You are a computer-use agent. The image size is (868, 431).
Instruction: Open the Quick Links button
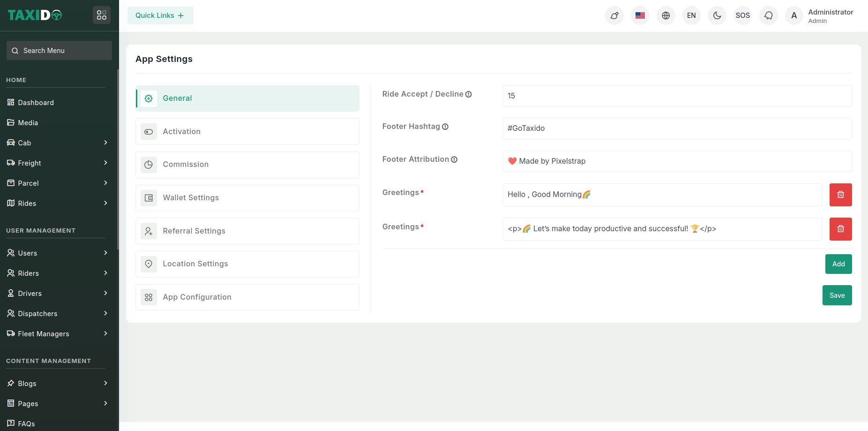[160, 15]
